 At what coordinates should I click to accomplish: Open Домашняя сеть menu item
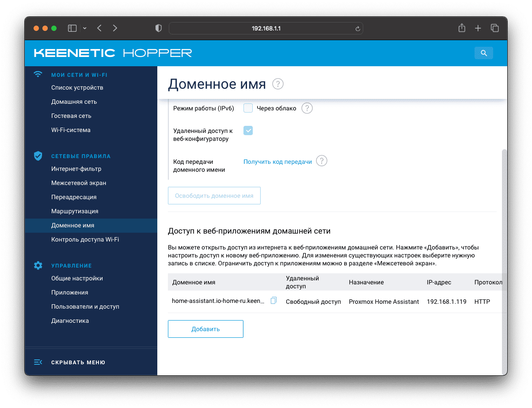click(74, 102)
